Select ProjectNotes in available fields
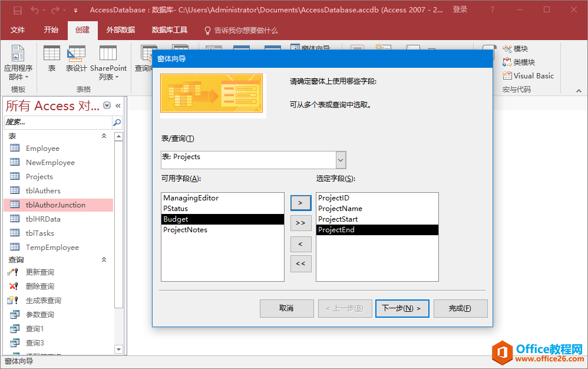This screenshot has height=369, width=588. tap(222, 230)
